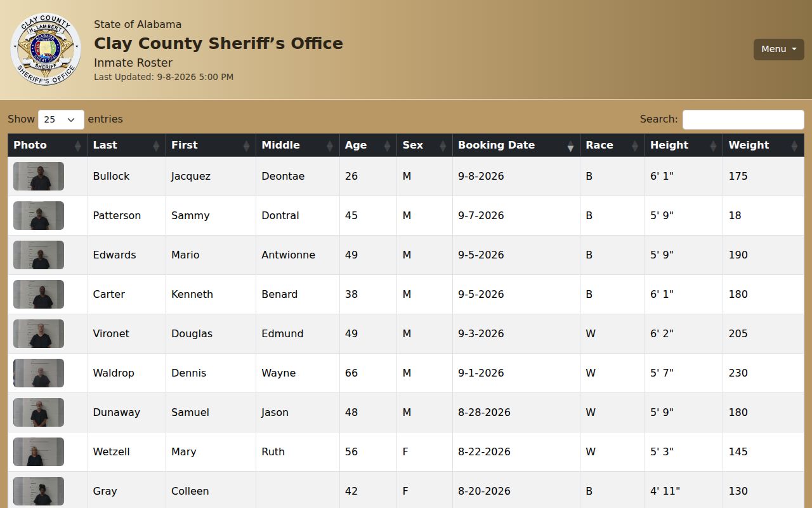Screen dimensions: 812x508
Task: Select the middle name "Deontae"
Action: pyautogui.click(x=283, y=177)
